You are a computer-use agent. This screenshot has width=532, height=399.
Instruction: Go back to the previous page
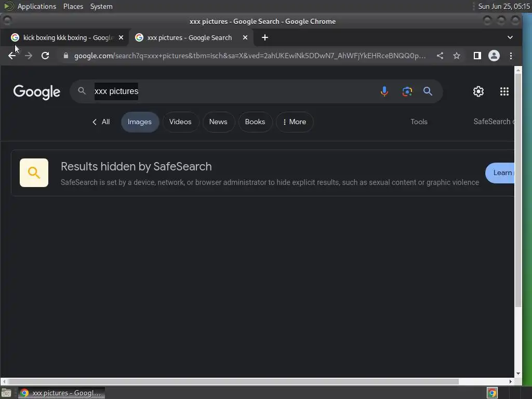pos(12,56)
